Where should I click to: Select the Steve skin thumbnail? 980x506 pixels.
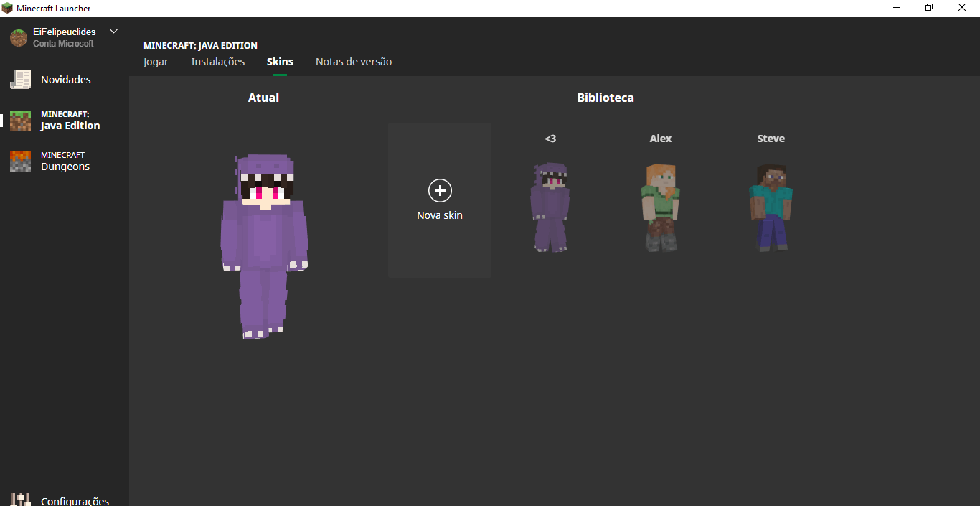tap(771, 207)
